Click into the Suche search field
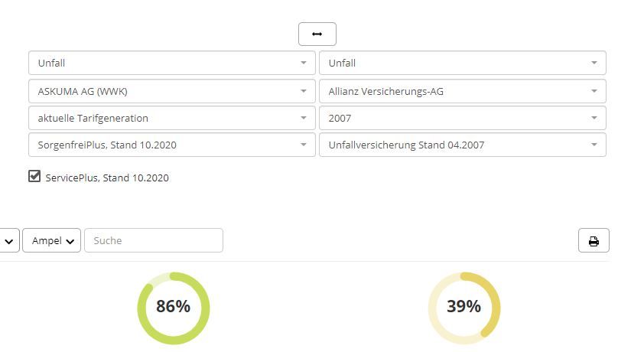The width and height of the screenshot is (644, 352). coord(154,241)
